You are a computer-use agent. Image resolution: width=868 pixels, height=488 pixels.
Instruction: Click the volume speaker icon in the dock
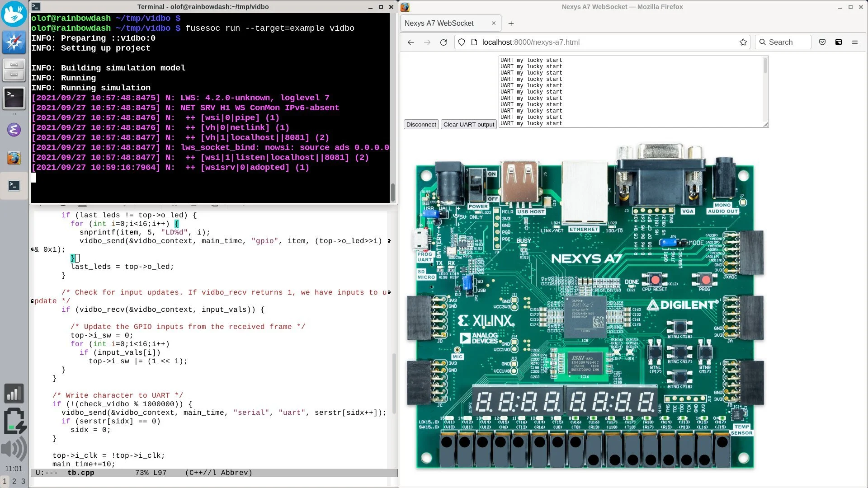pos(13,449)
